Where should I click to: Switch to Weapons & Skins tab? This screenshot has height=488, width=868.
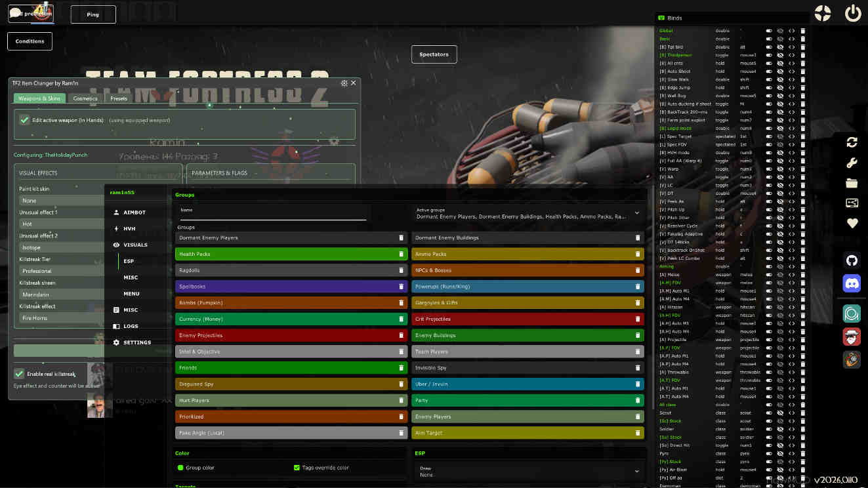39,98
